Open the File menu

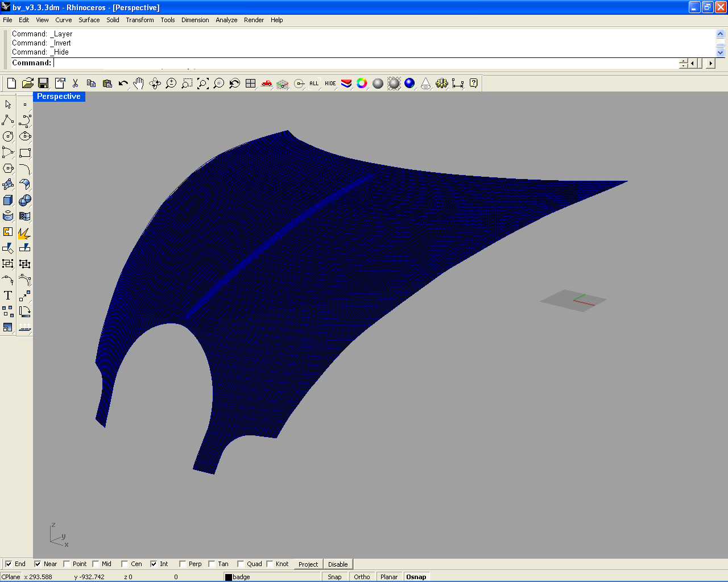coord(7,20)
